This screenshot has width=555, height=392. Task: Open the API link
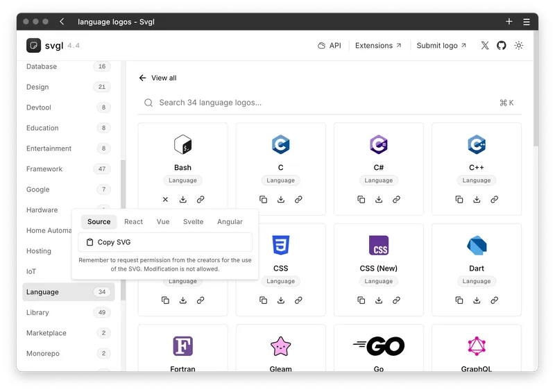click(329, 45)
